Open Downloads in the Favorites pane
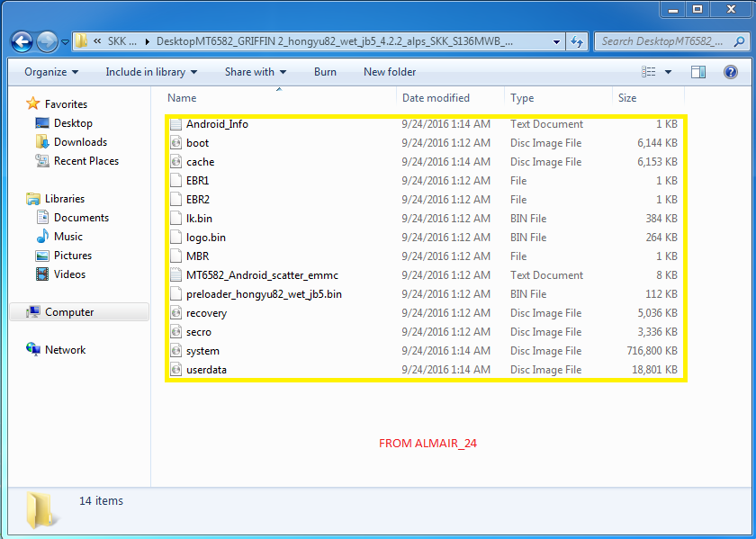The image size is (756, 539). [x=80, y=142]
